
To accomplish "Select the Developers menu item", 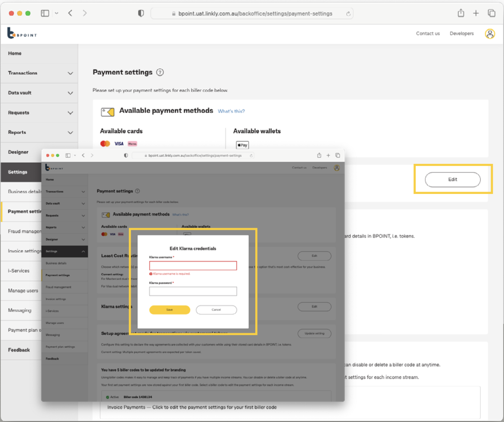I will tap(461, 33).
